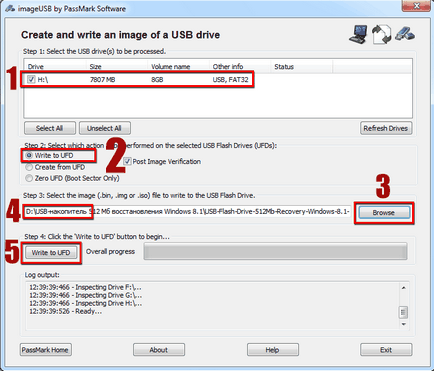
Task: Click the log output scroll down arrow
Action: pyautogui.click(x=404, y=324)
